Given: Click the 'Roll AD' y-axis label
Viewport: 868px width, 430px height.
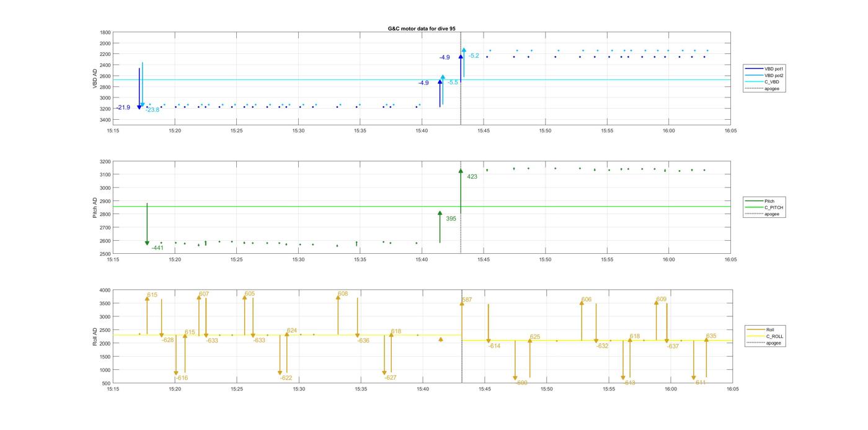Looking at the screenshot, I should (95, 336).
